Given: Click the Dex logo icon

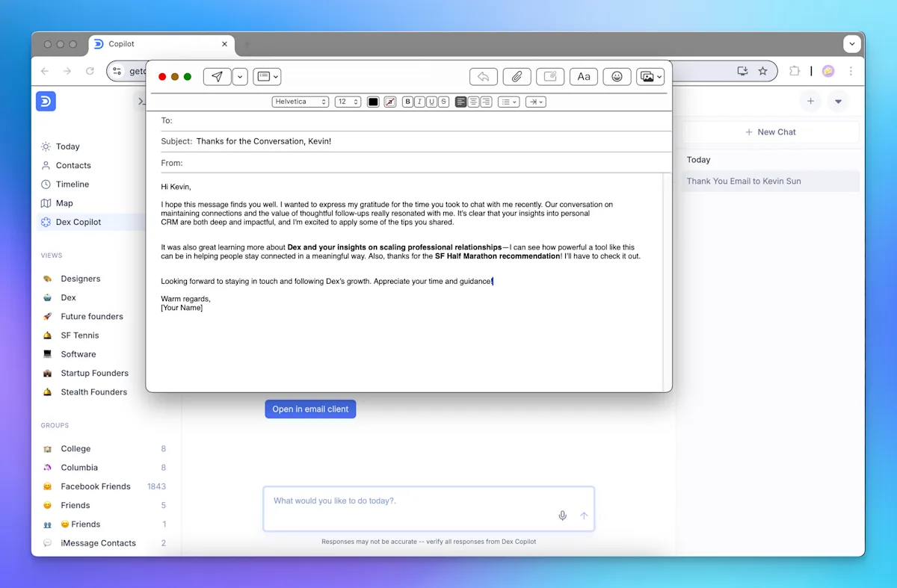Looking at the screenshot, I should pos(46,101).
